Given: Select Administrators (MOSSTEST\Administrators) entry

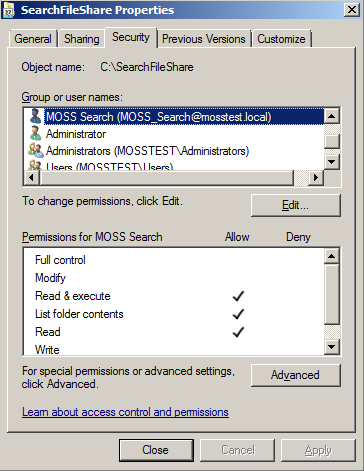Looking at the screenshot, I should (x=174, y=151).
